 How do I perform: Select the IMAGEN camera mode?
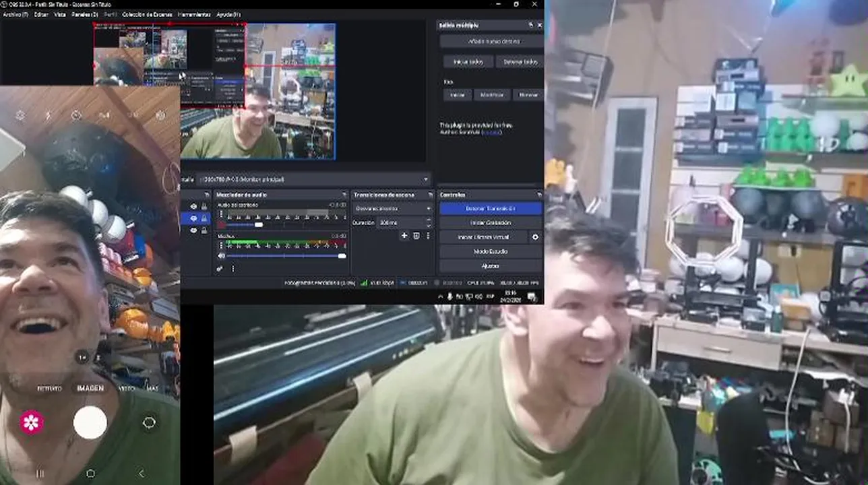[90, 389]
